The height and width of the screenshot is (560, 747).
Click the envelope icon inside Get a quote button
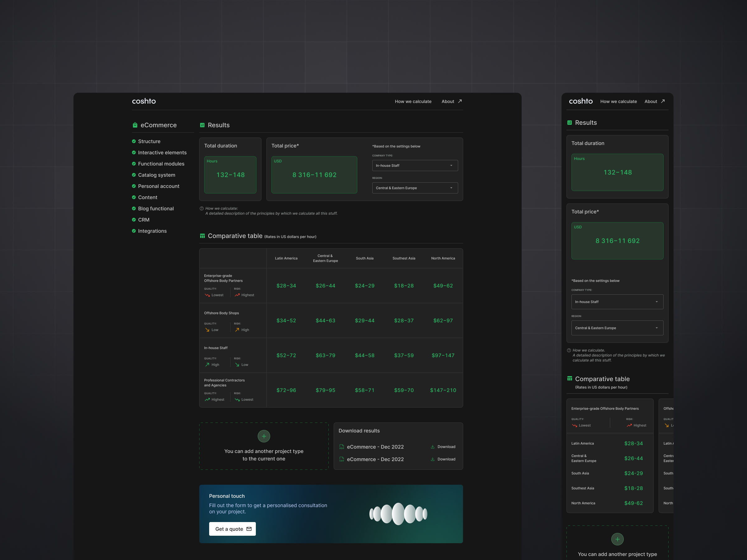click(249, 529)
